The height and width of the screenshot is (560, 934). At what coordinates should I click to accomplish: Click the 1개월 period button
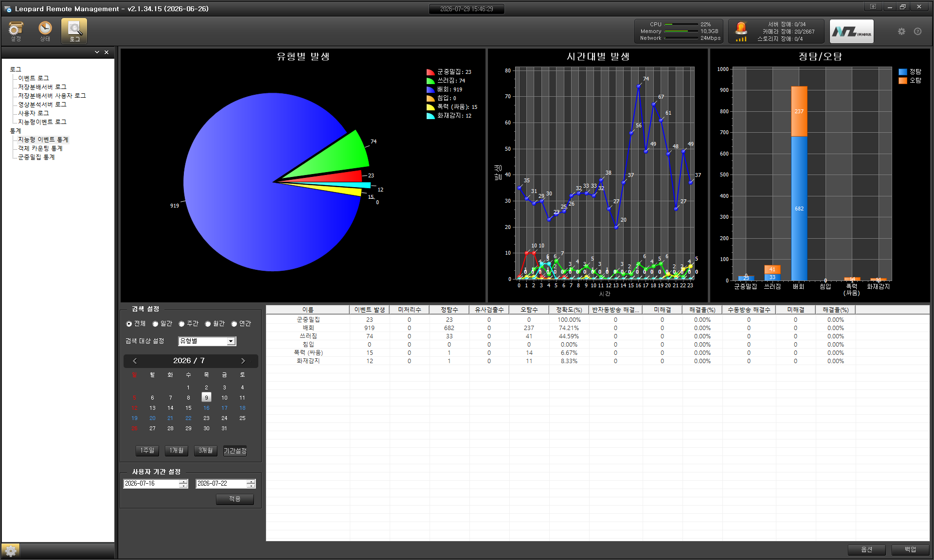(x=176, y=451)
